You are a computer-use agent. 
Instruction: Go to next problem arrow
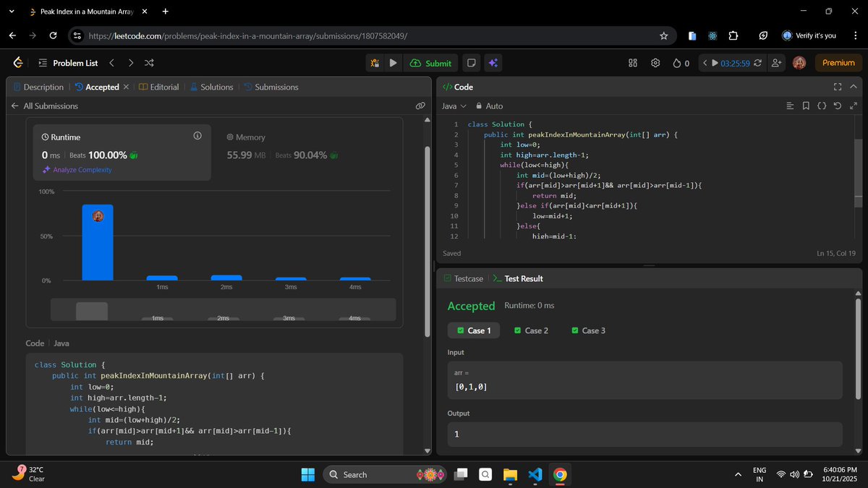point(130,63)
